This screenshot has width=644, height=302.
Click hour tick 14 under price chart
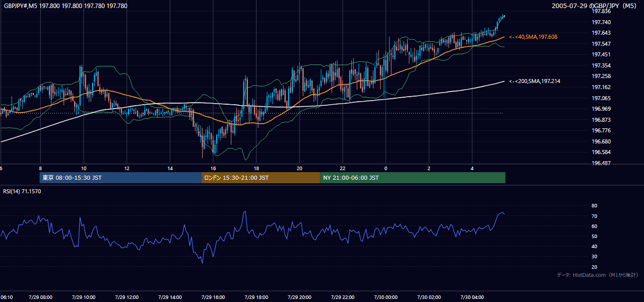(170, 168)
